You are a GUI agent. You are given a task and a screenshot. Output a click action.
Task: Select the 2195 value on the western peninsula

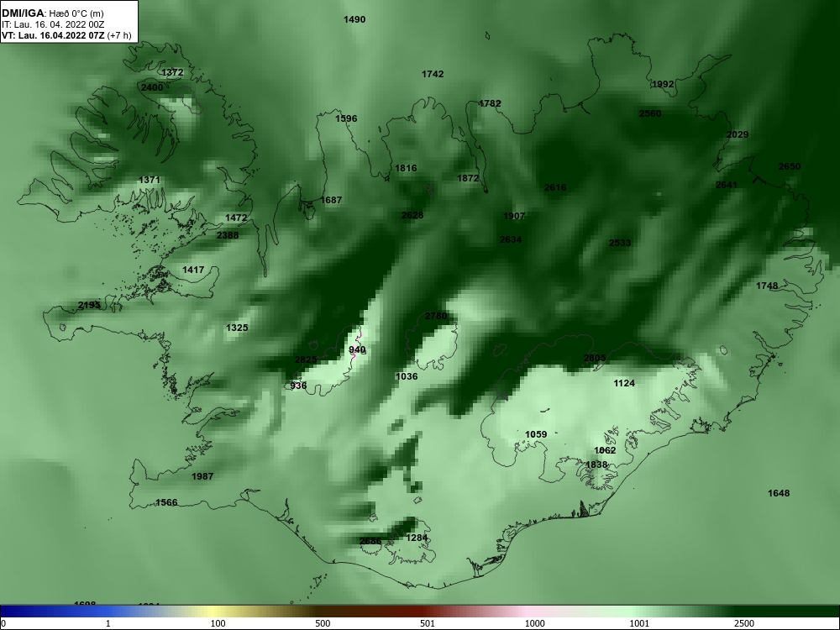(89, 306)
